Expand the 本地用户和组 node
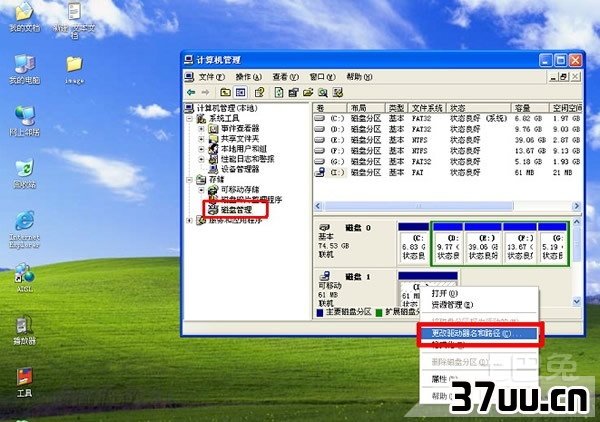 [202, 149]
